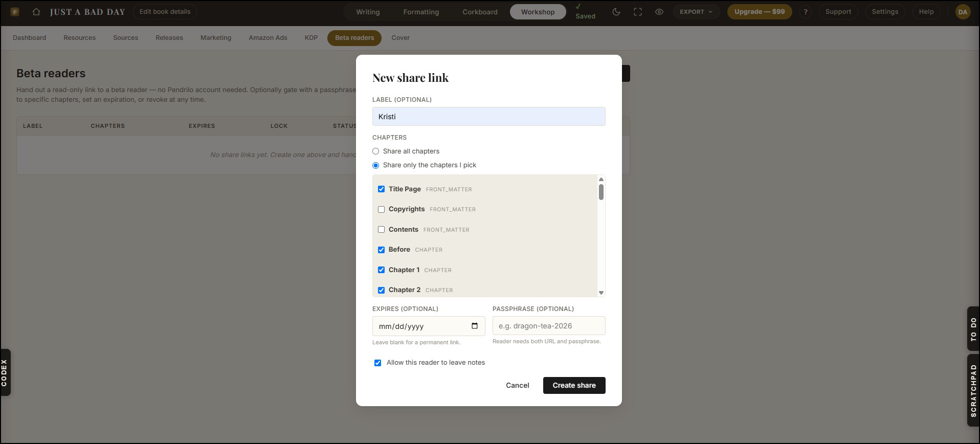The image size is (980, 444).
Task: Uncheck the Chapter 2 checkbox
Action: click(381, 290)
